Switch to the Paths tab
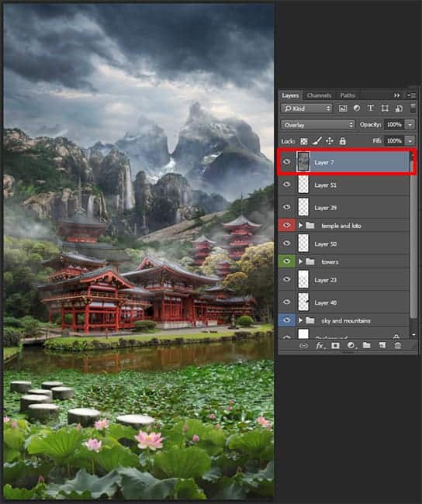 tap(348, 95)
